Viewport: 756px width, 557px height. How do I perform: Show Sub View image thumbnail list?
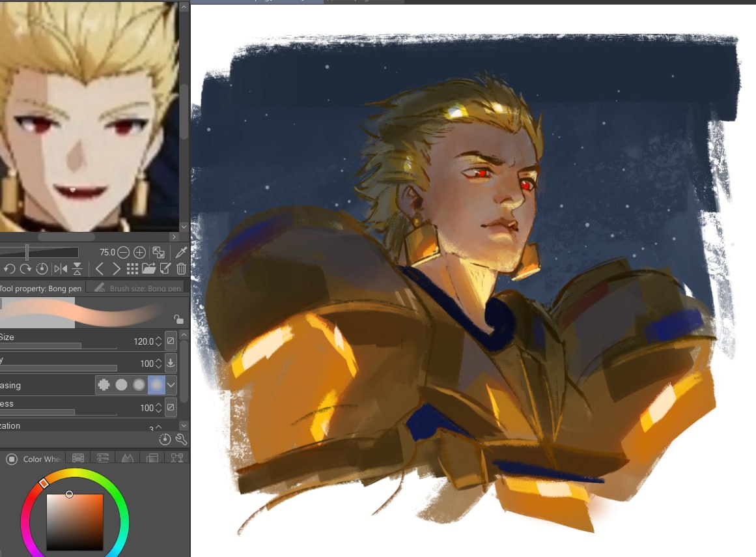pos(132,268)
